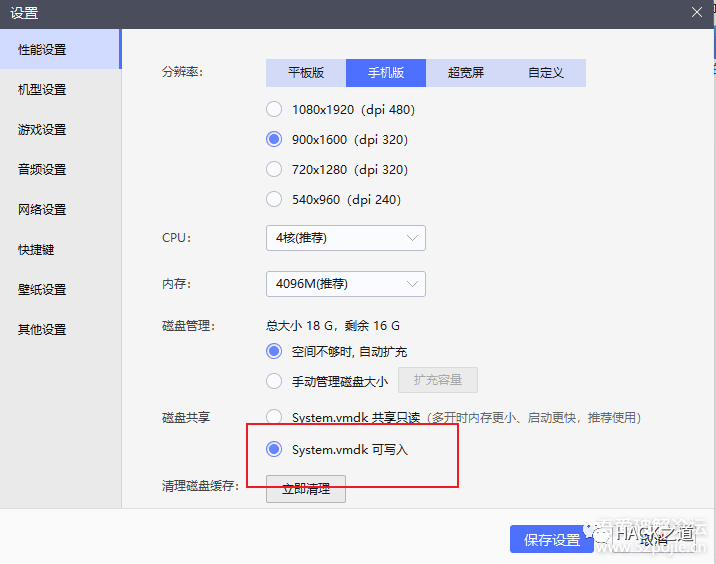Switch to the 超宽屏 resolution tab
This screenshot has height=564, width=716.
coord(466,73)
